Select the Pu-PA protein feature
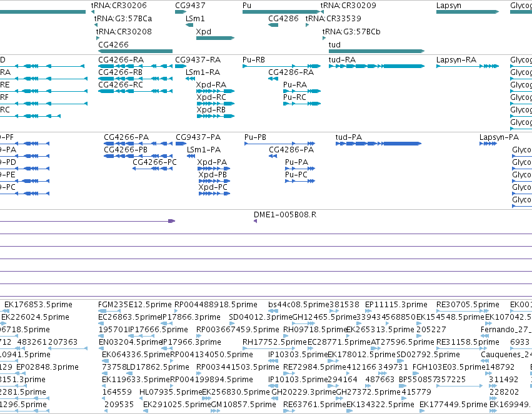This screenshot has height=414, width=532. 300,169
